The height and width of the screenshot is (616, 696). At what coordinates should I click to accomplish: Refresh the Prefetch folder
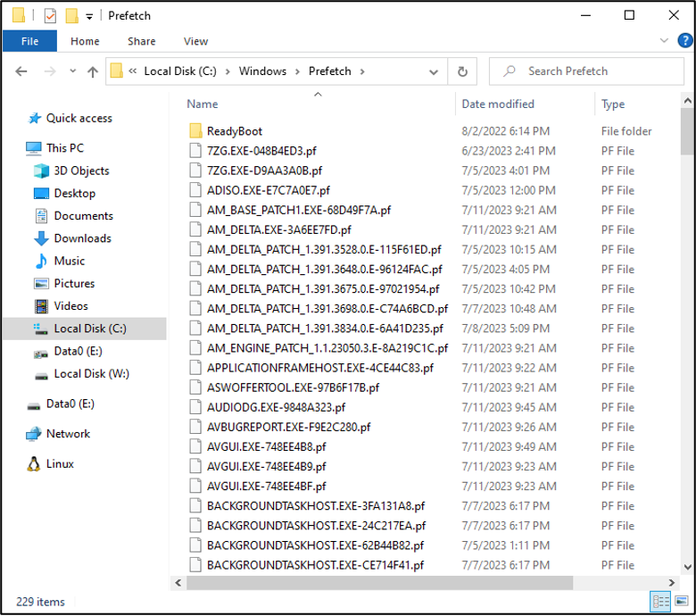point(462,71)
